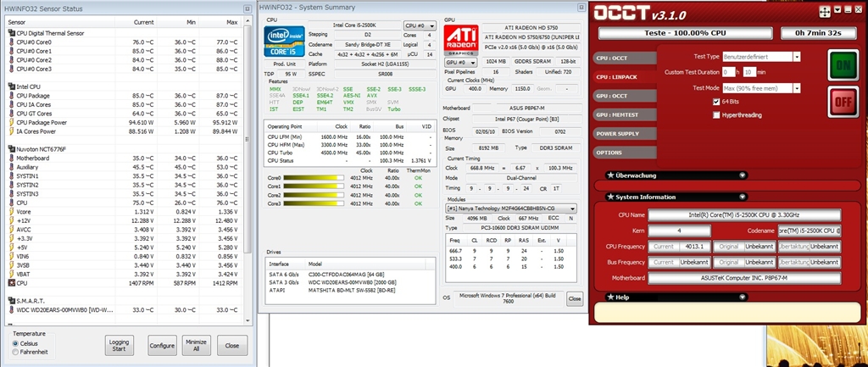Click thermometer icon beside CPU#0 Core3

12,69
